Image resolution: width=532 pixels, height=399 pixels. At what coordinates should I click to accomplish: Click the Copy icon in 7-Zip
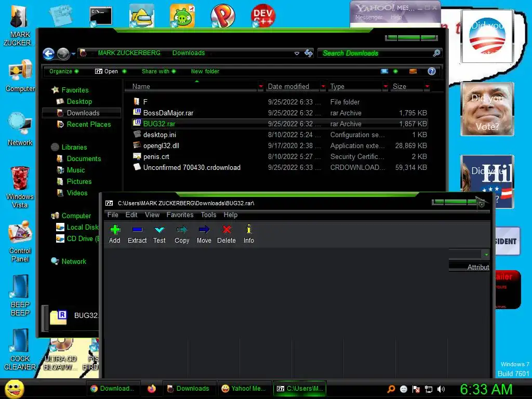point(182,230)
